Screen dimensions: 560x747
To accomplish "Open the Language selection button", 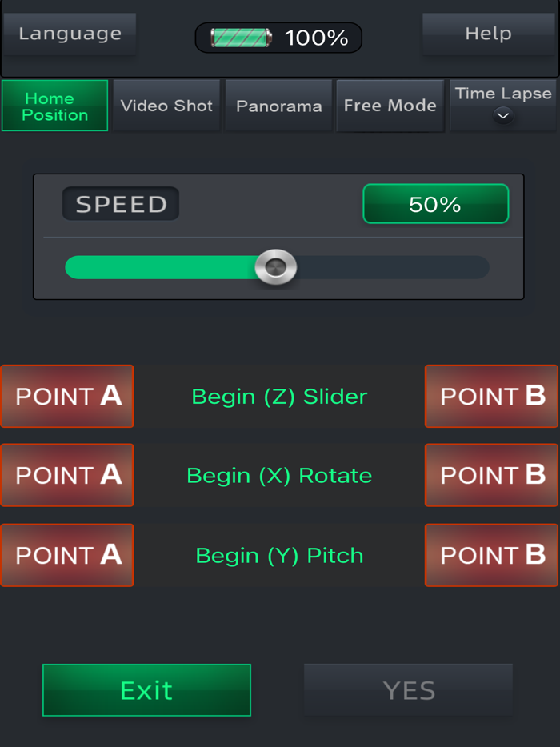I will coord(69,34).
